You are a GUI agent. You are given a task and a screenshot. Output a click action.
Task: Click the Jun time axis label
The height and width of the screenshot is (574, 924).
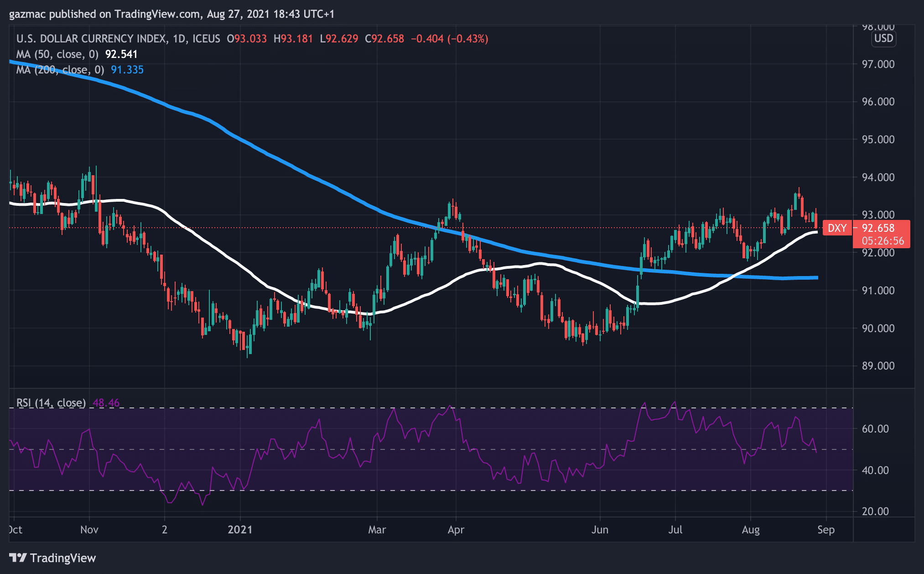point(600,530)
